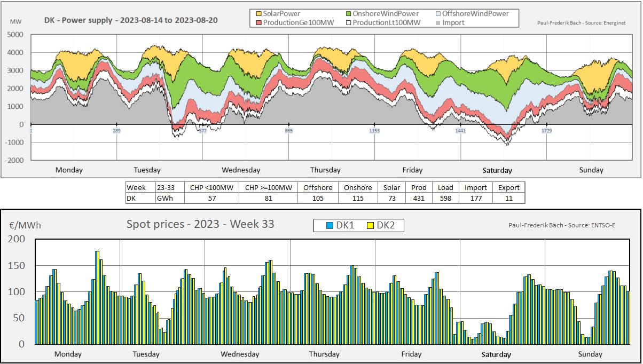Click the DK - Power supply chart title
Image resolution: width=643 pixels, height=364 pixels.
tap(131, 20)
